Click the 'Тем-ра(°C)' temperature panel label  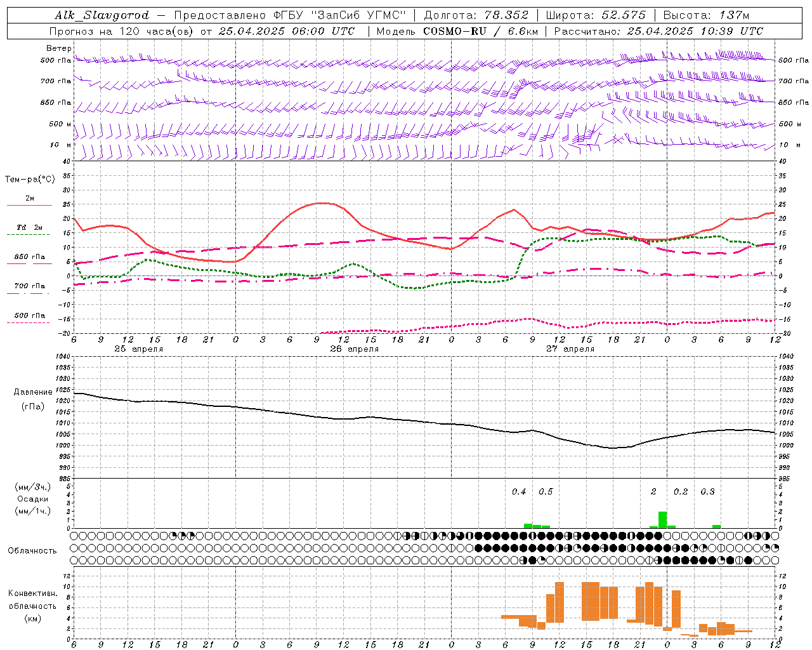click(x=30, y=180)
